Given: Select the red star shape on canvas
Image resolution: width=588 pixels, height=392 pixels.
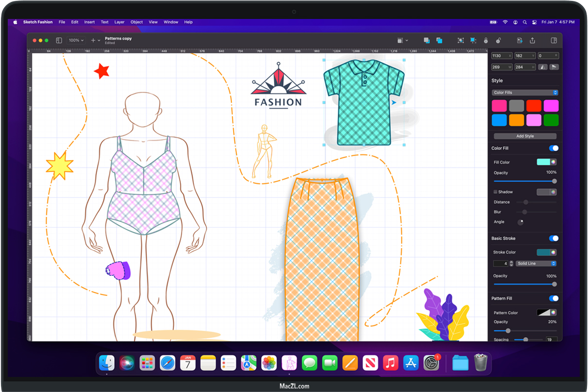Looking at the screenshot, I should pos(102,71).
